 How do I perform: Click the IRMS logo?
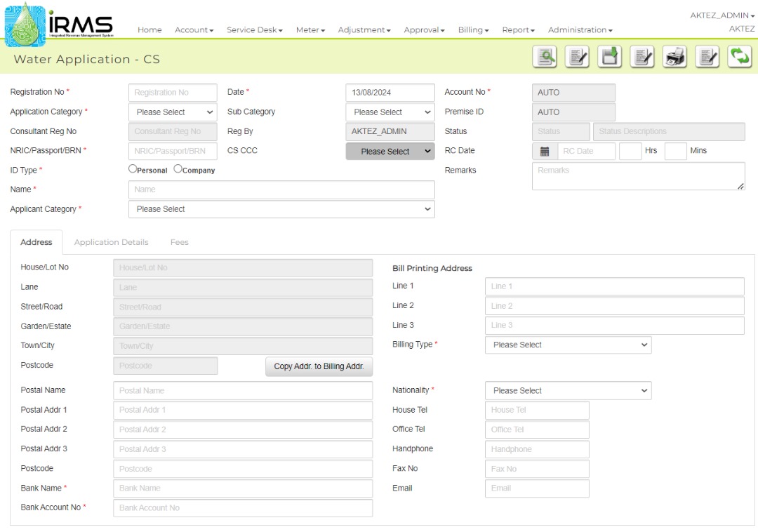(59, 25)
